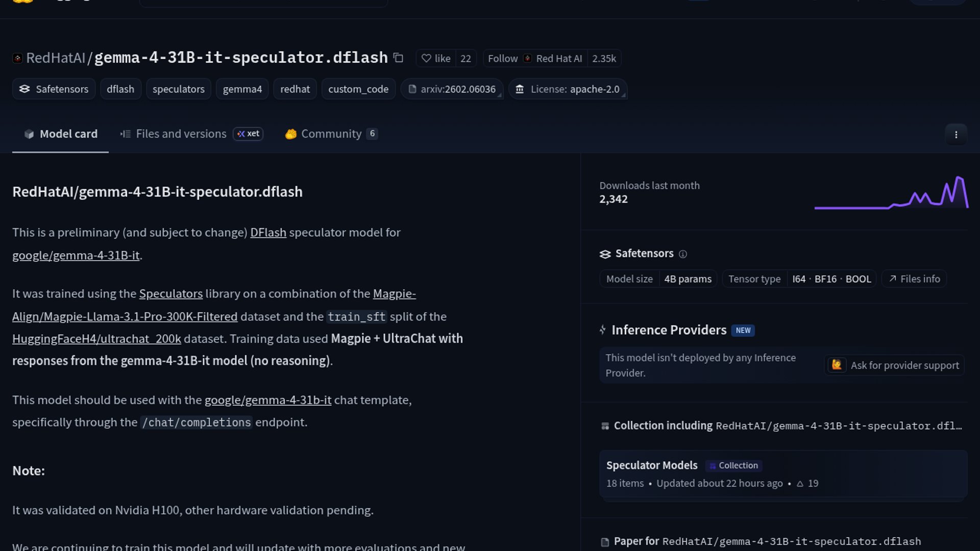This screenshot has width=980, height=551.
Task: Open the License apache-2.0 tag dropdown
Action: click(x=568, y=89)
